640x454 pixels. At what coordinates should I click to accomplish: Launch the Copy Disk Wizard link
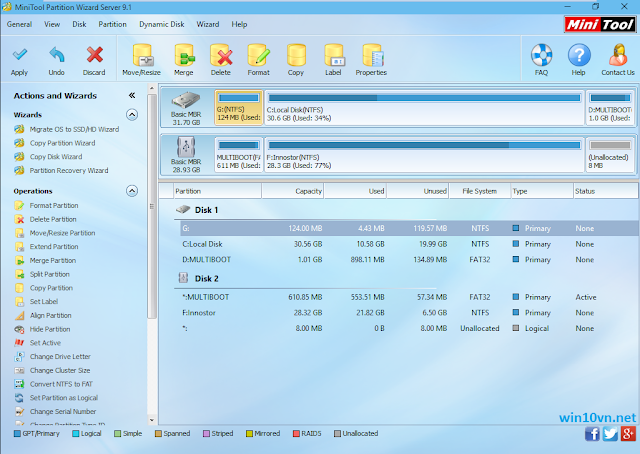56,157
